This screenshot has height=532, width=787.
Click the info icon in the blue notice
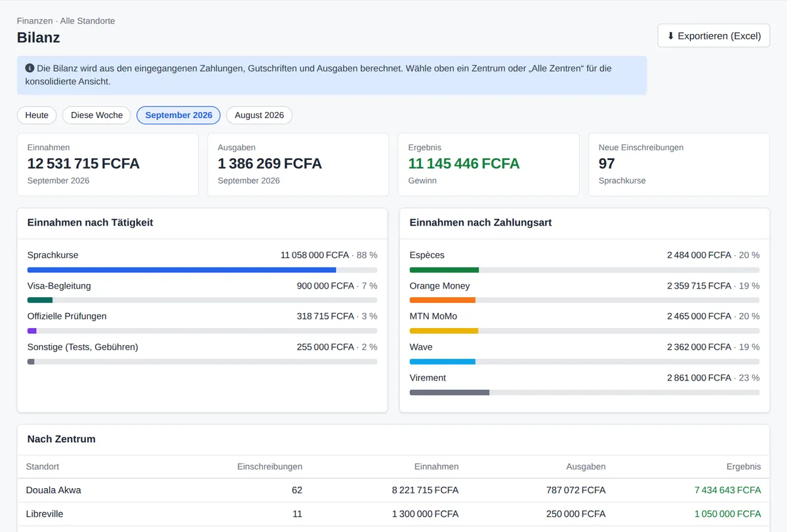click(x=30, y=68)
